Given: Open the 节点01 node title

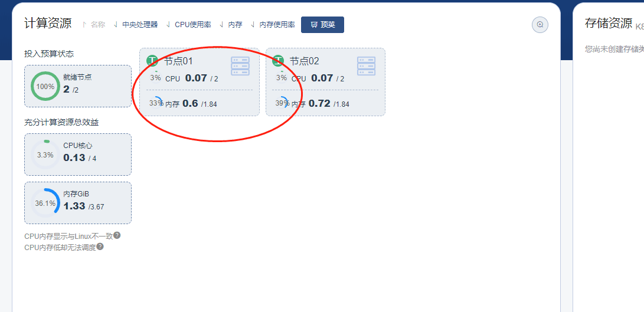Looking at the screenshot, I should [178, 61].
